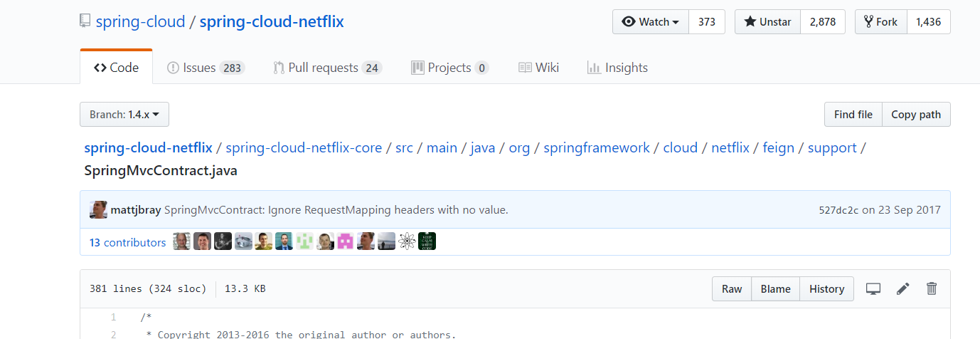Navigate to the support breadcrumb folder
Screen dimensions: 980x339
pyautogui.click(x=832, y=148)
